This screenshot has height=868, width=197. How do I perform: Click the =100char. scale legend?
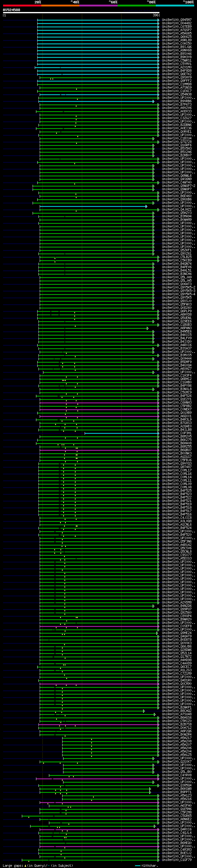[x=147, y=865]
